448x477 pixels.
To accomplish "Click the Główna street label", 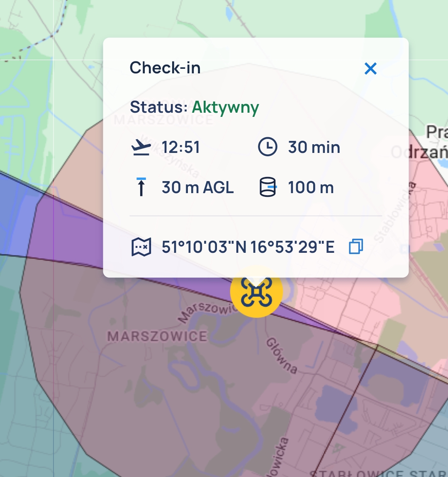I will (282, 356).
